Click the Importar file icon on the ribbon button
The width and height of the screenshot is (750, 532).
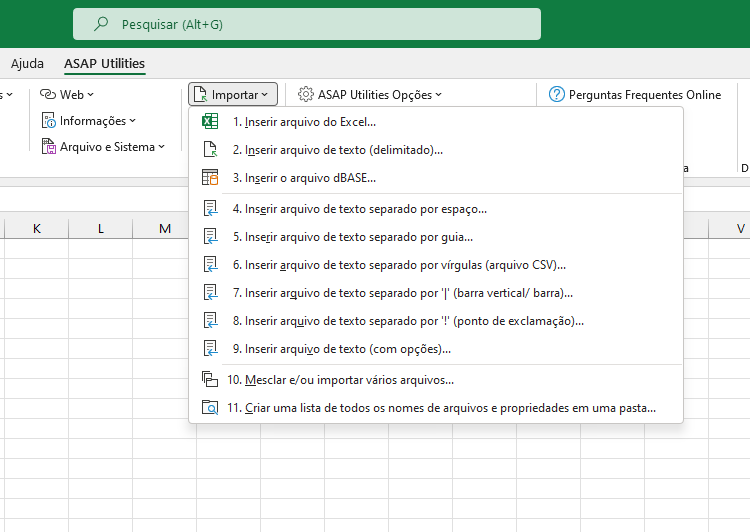pos(200,94)
